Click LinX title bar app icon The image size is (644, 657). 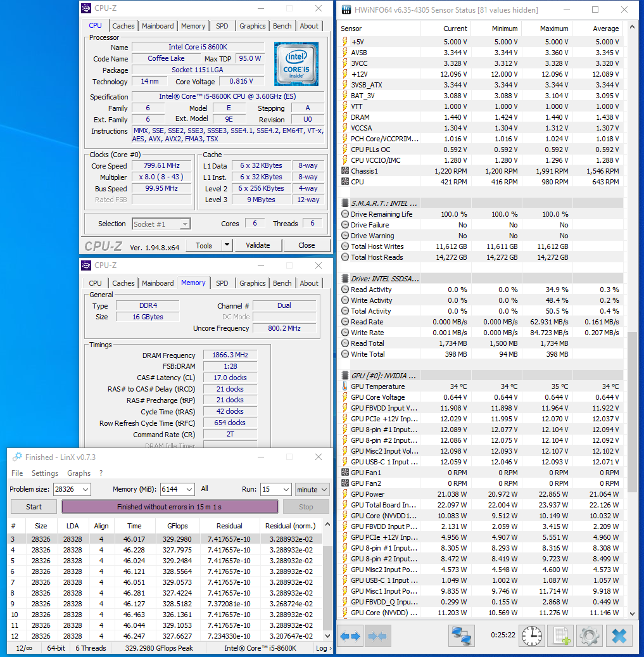[17, 457]
